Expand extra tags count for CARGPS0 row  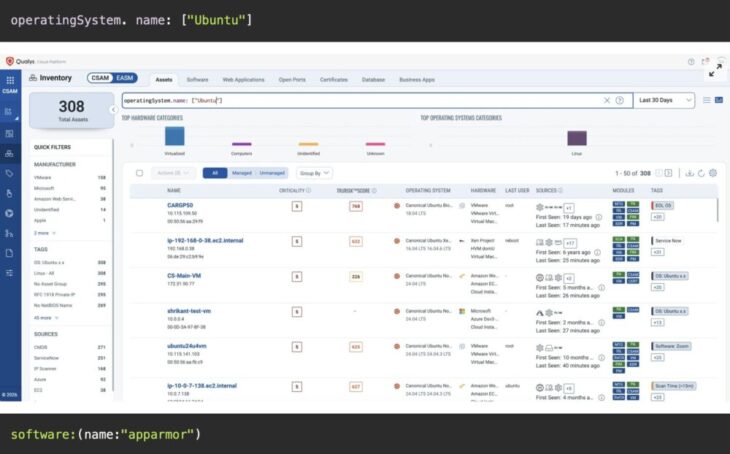point(657,217)
